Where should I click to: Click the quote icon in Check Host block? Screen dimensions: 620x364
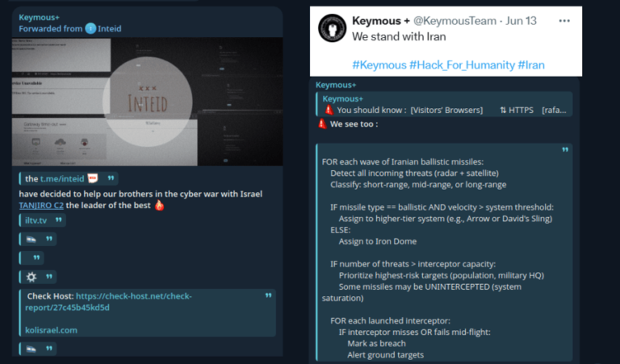coord(269,296)
